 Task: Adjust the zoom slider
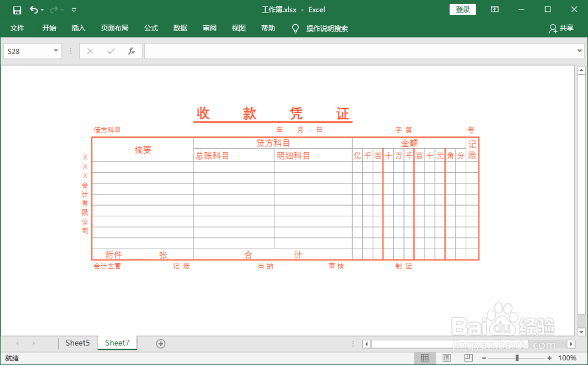(x=516, y=357)
